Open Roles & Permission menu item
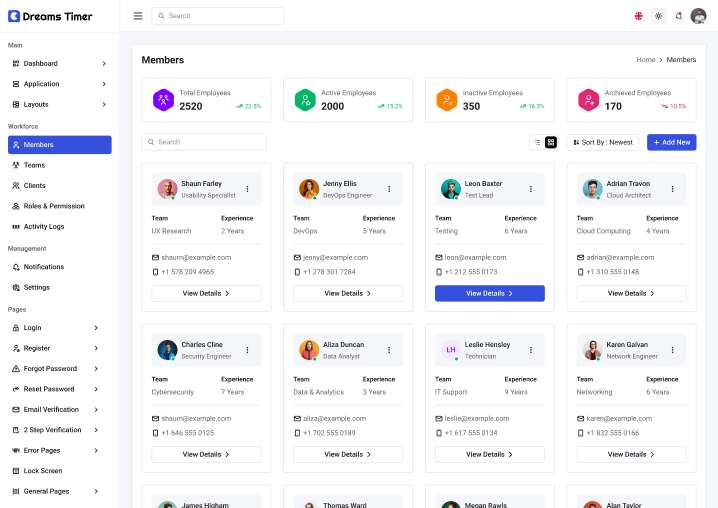Image resolution: width=718 pixels, height=508 pixels. [54, 206]
